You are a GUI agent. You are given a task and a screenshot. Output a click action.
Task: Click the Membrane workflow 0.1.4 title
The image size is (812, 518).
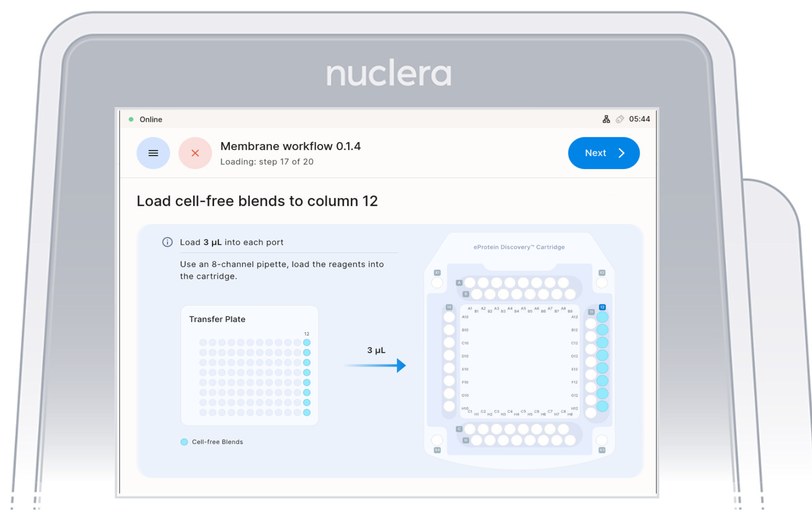pyautogui.click(x=290, y=146)
